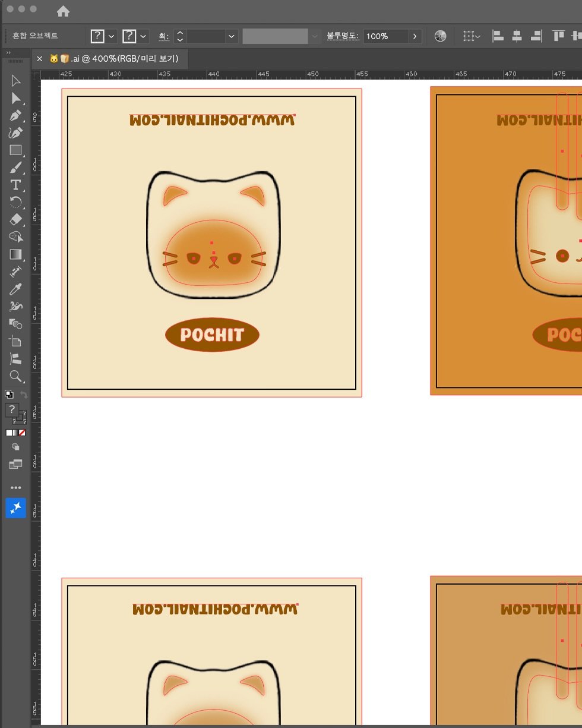Viewport: 582px width, 728px height.
Task: Select the Pen tool
Action: pos(16,115)
